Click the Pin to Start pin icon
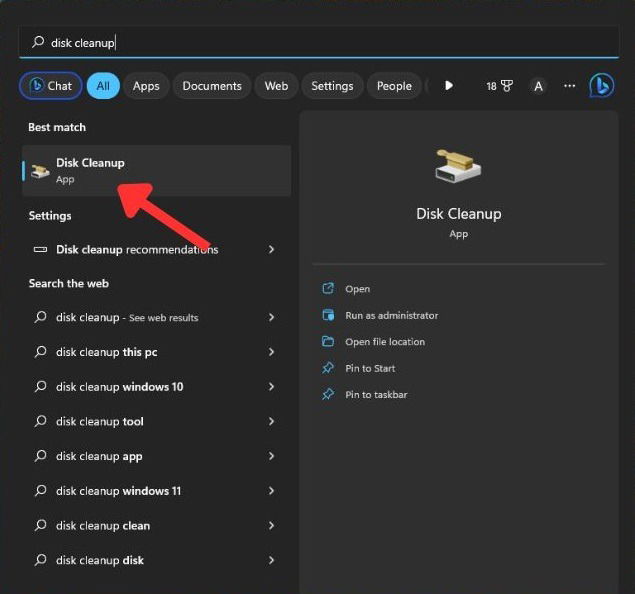The height and width of the screenshot is (594, 635). [328, 368]
